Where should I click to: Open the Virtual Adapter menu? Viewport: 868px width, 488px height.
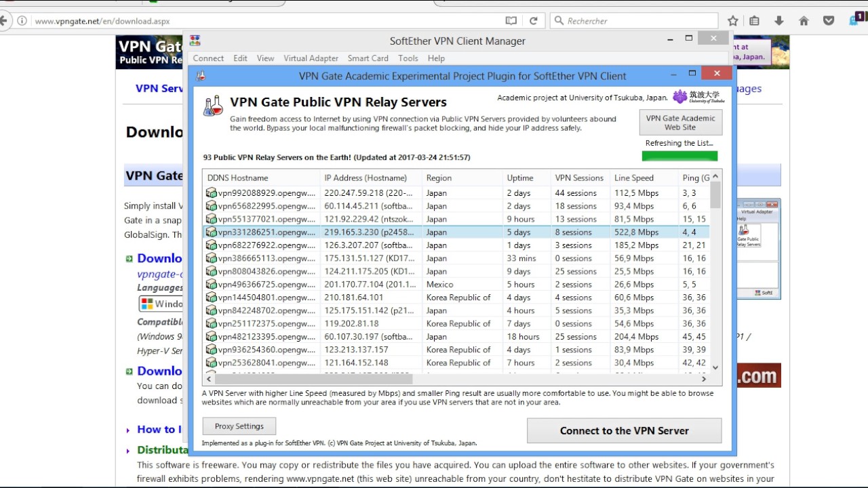point(311,58)
